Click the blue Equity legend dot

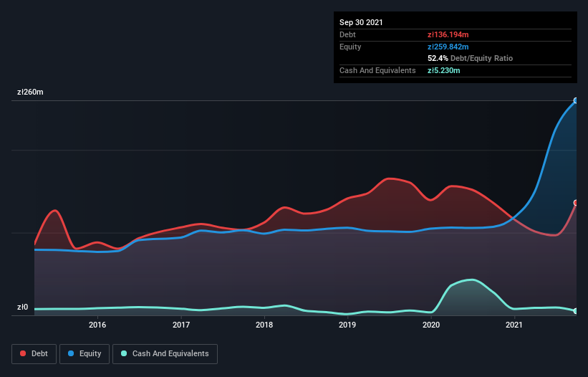(71, 353)
